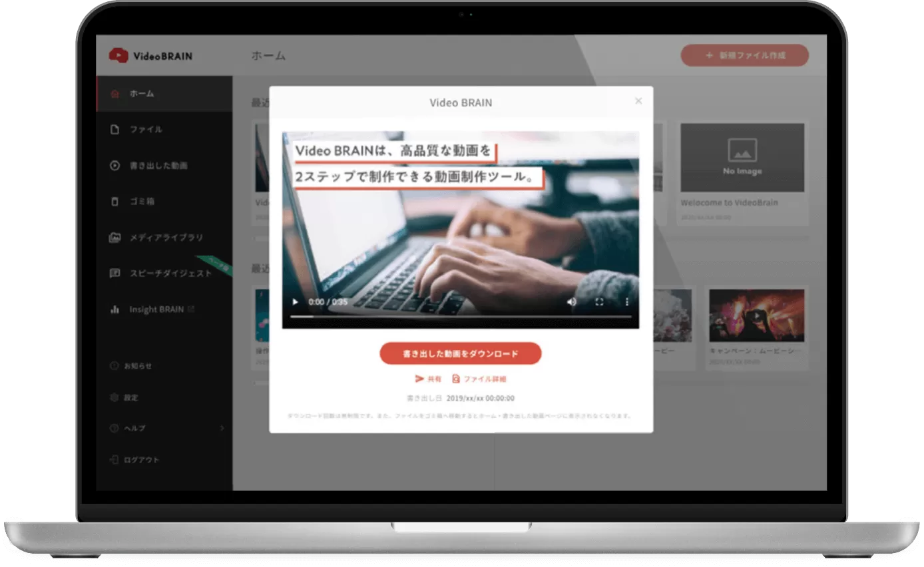The image size is (924, 567).
Task: Click the ログアウト label in sidebar
Action: (x=142, y=460)
